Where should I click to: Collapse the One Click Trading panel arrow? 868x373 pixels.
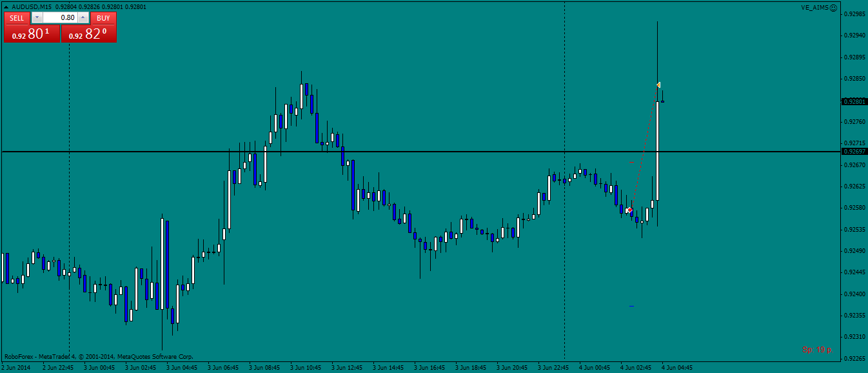click(6, 7)
